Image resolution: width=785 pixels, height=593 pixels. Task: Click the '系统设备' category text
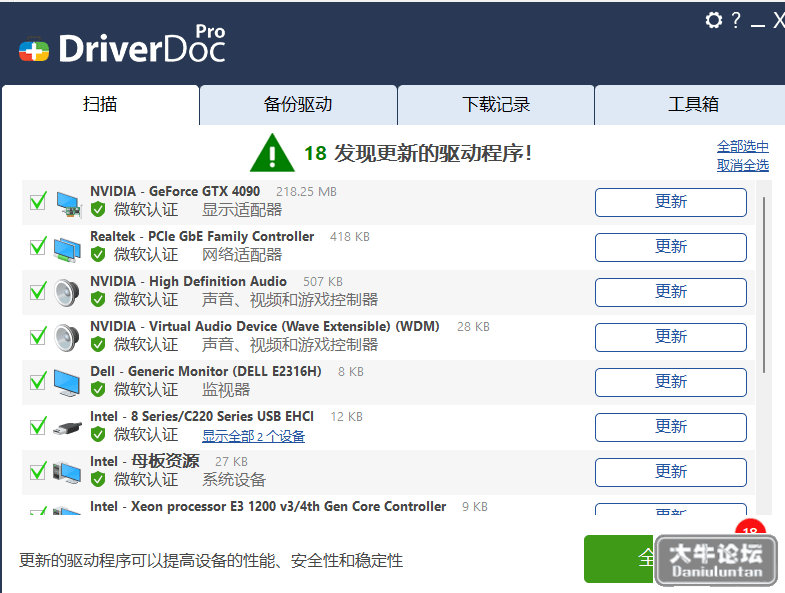(x=234, y=480)
